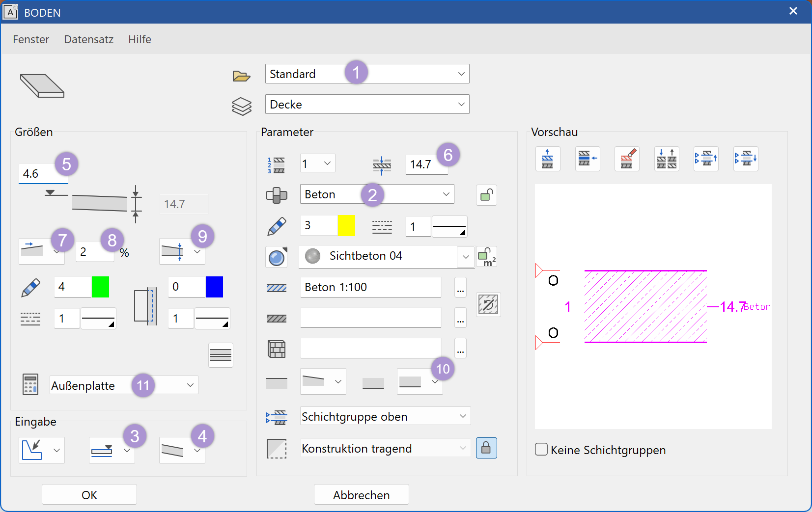812x512 pixels.
Task: Open the Datensatz menu
Action: click(88, 39)
